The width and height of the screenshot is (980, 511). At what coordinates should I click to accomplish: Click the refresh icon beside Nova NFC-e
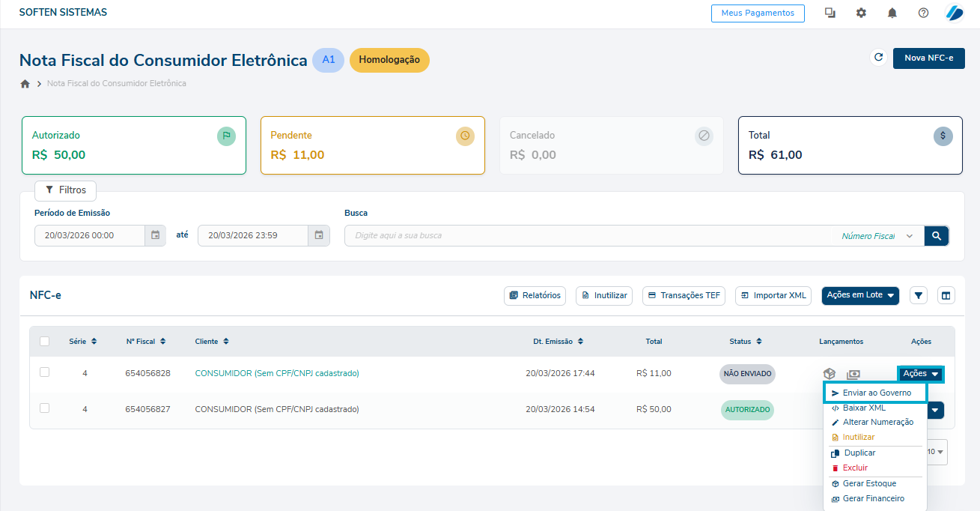point(878,58)
